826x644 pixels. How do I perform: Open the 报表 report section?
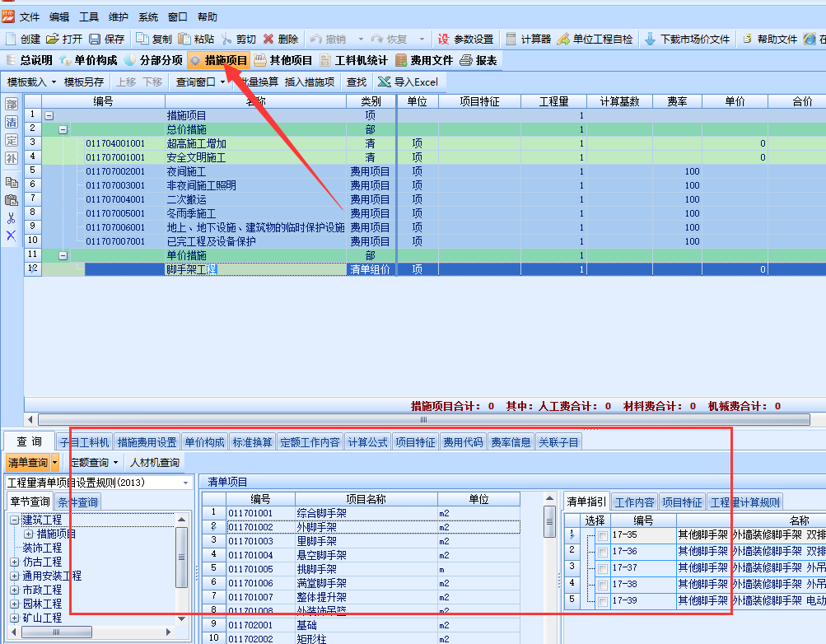click(x=466, y=60)
